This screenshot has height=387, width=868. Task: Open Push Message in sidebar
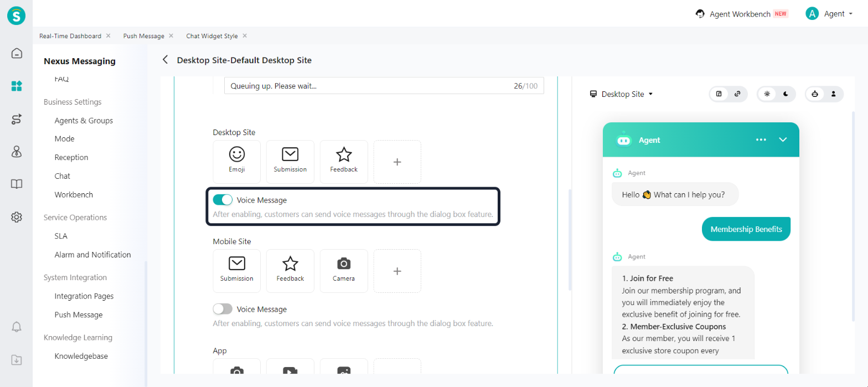coord(79,314)
